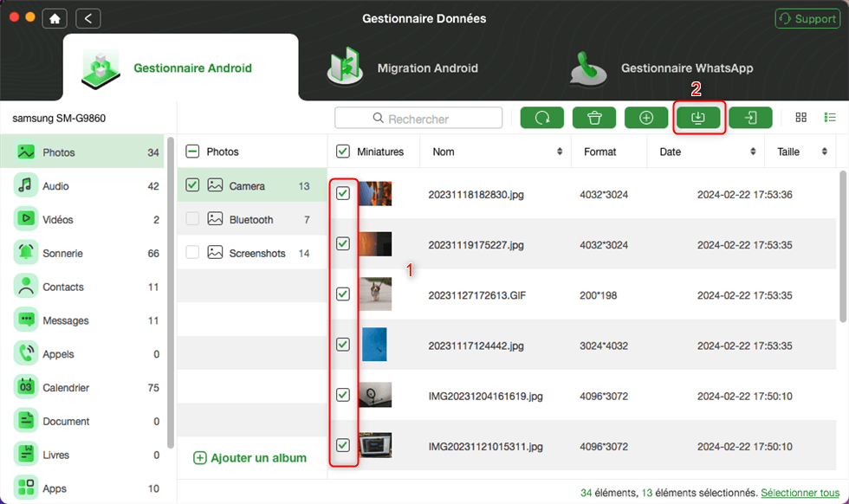Switch to list view layout

(829, 118)
